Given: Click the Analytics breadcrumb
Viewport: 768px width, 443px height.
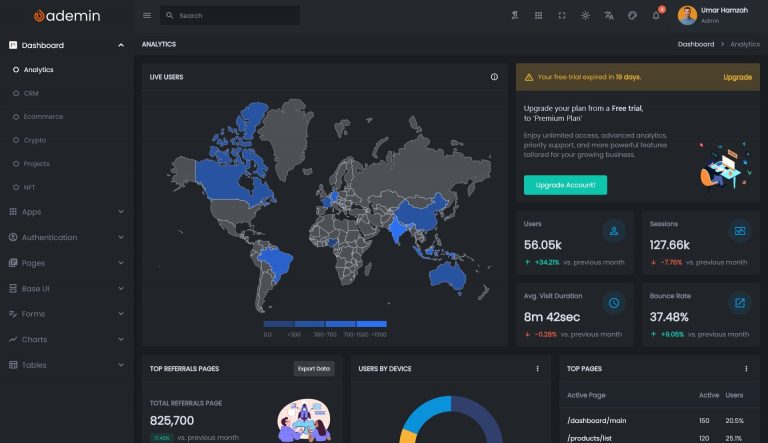Looking at the screenshot, I should [745, 44].
